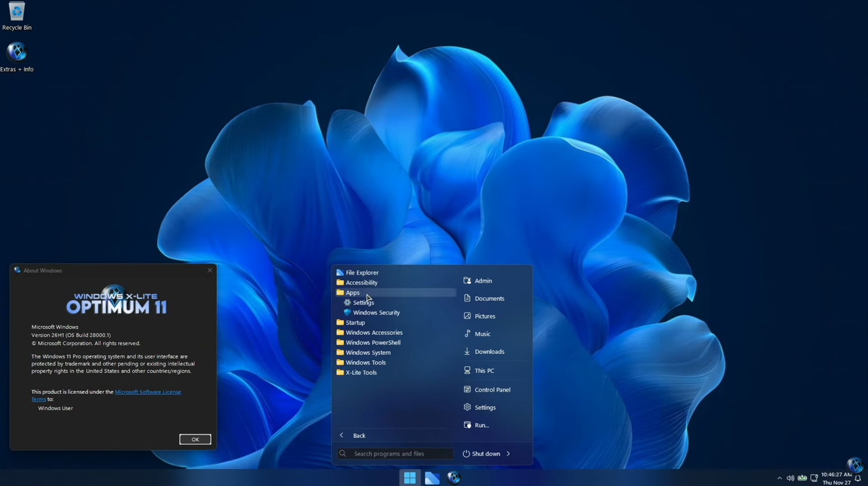Image resolution: width=868 pixels, height=486 pixels.
Task: Click the Shut down button
Action: 481,453
